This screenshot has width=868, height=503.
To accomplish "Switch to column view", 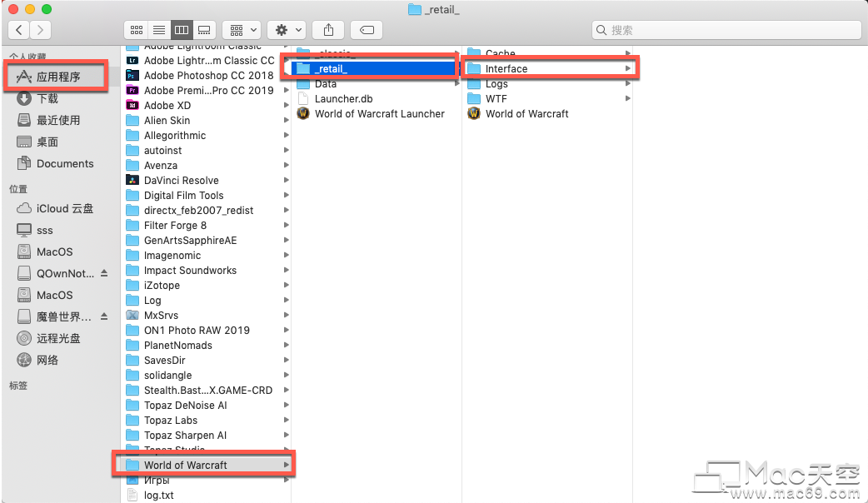I will point(182,30).
